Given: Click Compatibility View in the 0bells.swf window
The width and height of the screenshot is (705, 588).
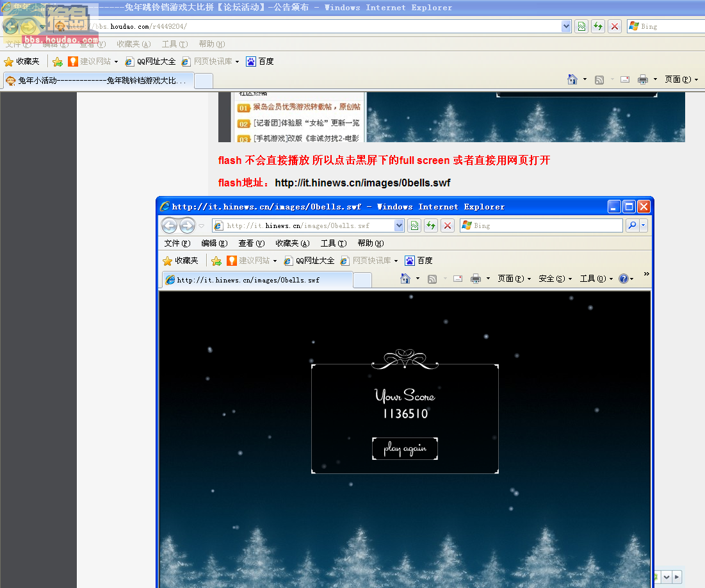Looking at the screenshot, I should pyautogui.click(x=414, y=225).
